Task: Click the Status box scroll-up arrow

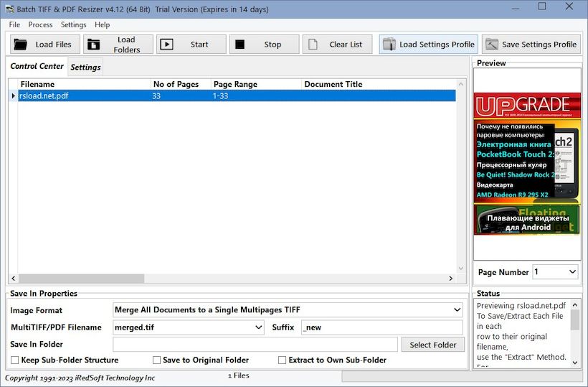Action: [575, 305]
